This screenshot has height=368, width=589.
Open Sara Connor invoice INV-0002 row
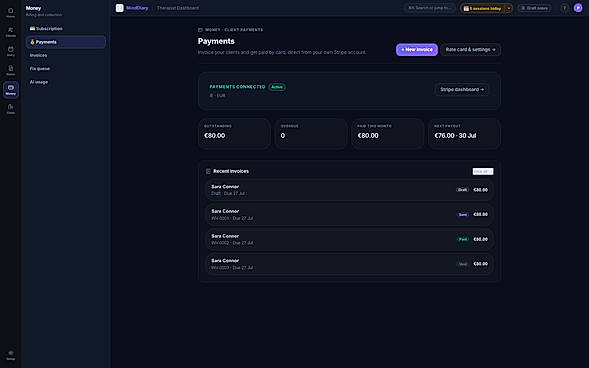click(349, 239)
